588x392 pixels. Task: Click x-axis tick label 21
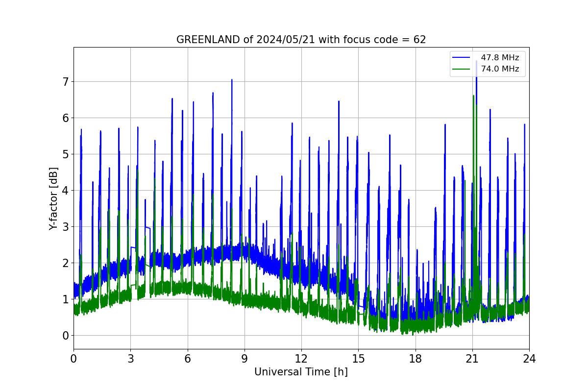pyautogui.click(x=472, y=359)
